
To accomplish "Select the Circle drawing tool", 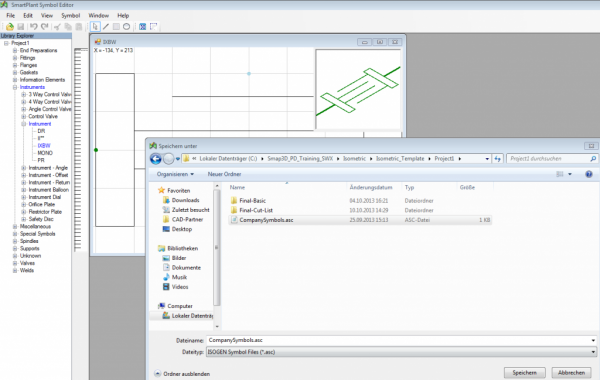I will coord(126,26).
